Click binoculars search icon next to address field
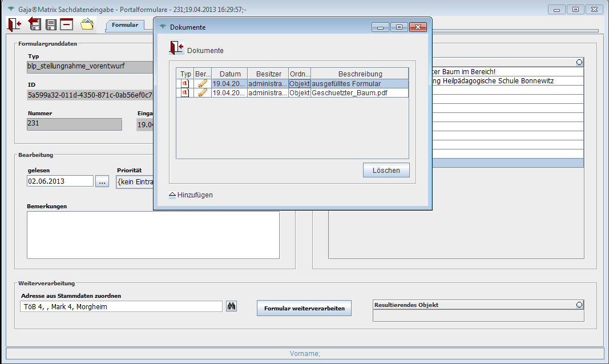This screenshot has height=364, width=609. tap(231, 307)
